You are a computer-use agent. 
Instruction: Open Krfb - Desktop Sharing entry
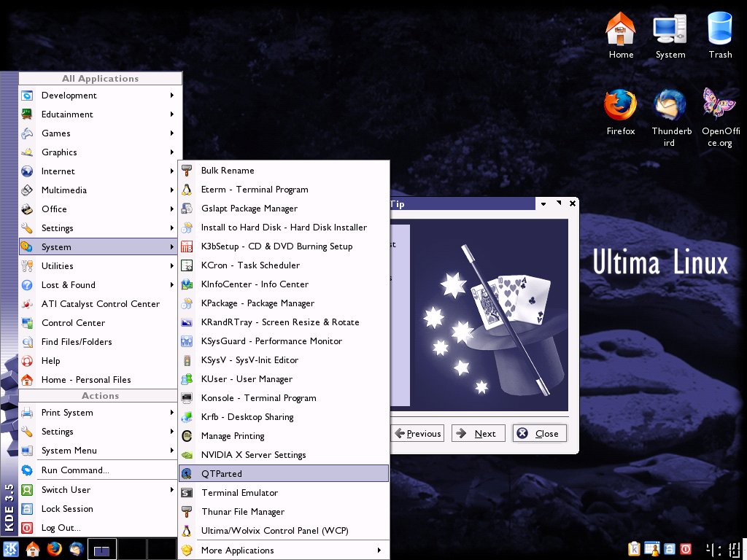(284, 417)
